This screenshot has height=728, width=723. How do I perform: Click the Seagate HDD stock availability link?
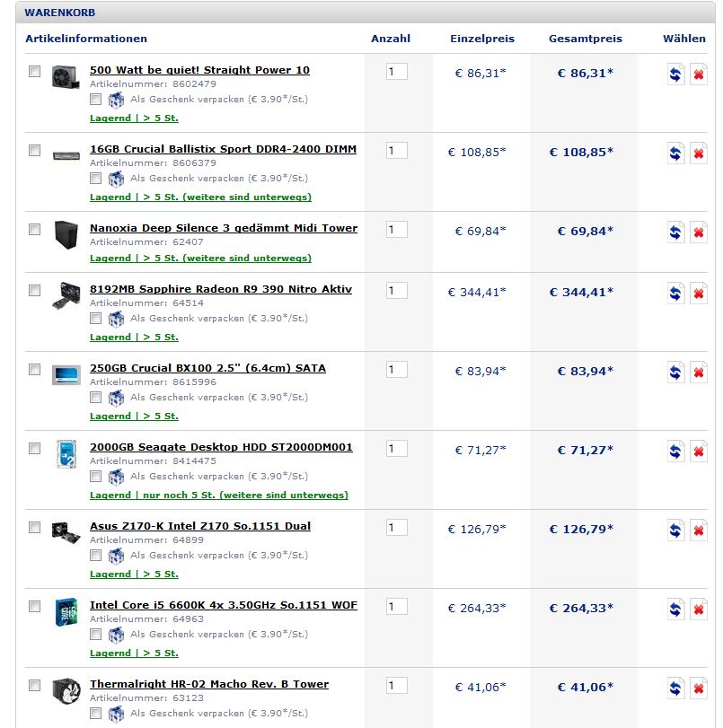click(x=218, y=495)
